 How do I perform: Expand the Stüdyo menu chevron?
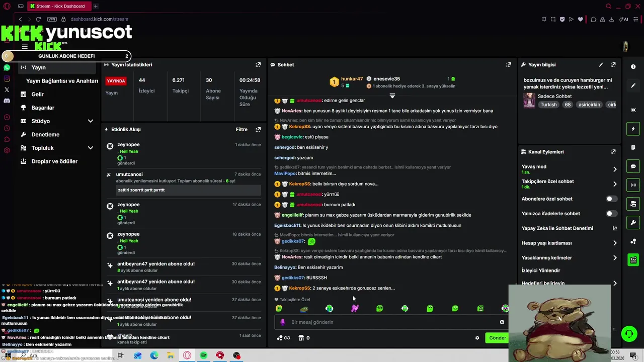coord(91,121)
